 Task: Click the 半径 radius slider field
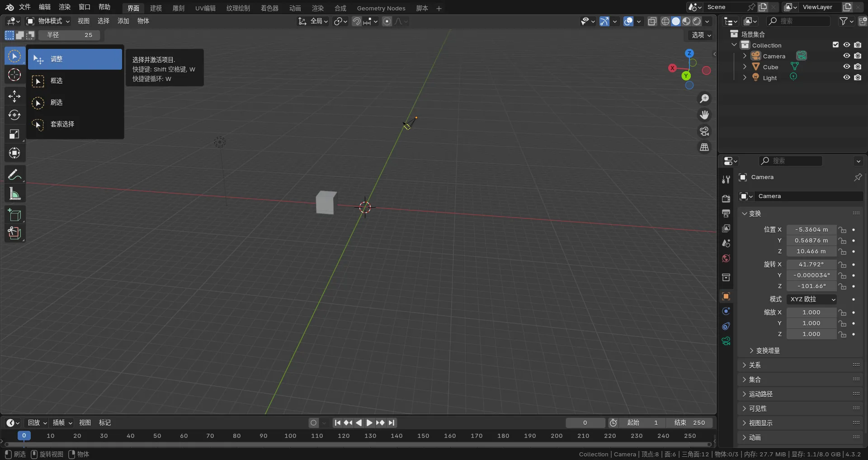click(70, 35)
